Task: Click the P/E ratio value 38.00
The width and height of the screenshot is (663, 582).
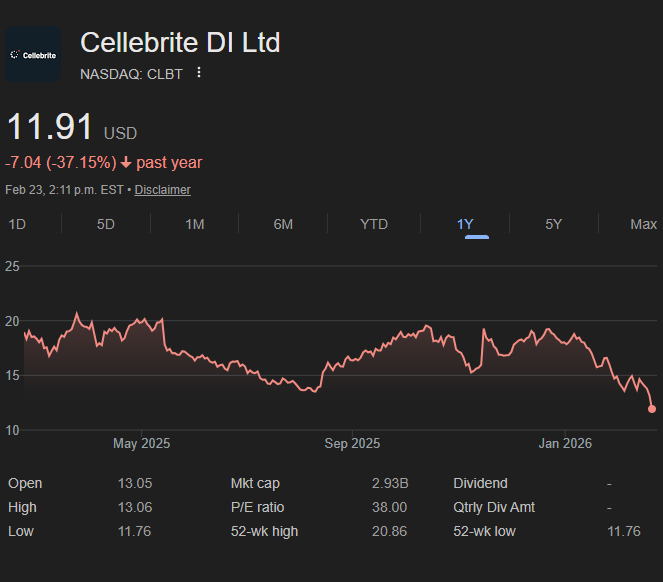Action: (x=389, y=508)
